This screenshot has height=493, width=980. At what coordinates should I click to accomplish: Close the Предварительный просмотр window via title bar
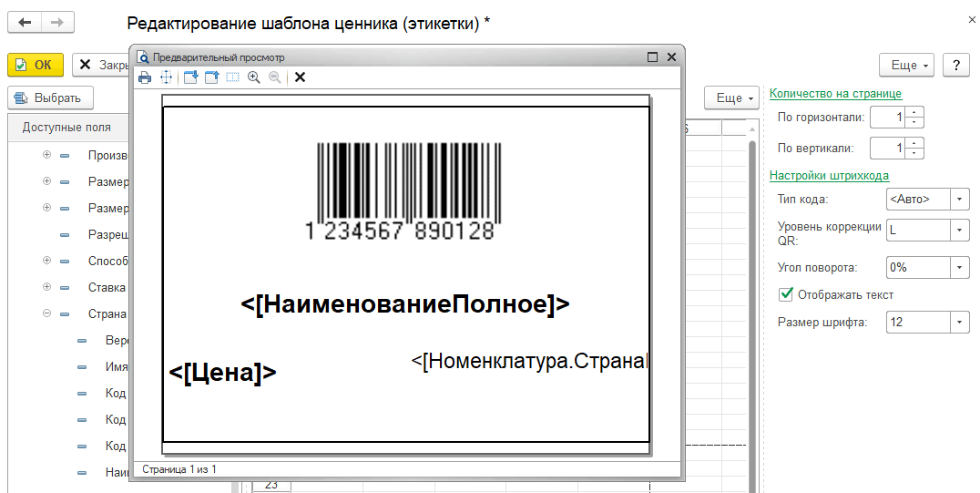(x=672, y=56)
